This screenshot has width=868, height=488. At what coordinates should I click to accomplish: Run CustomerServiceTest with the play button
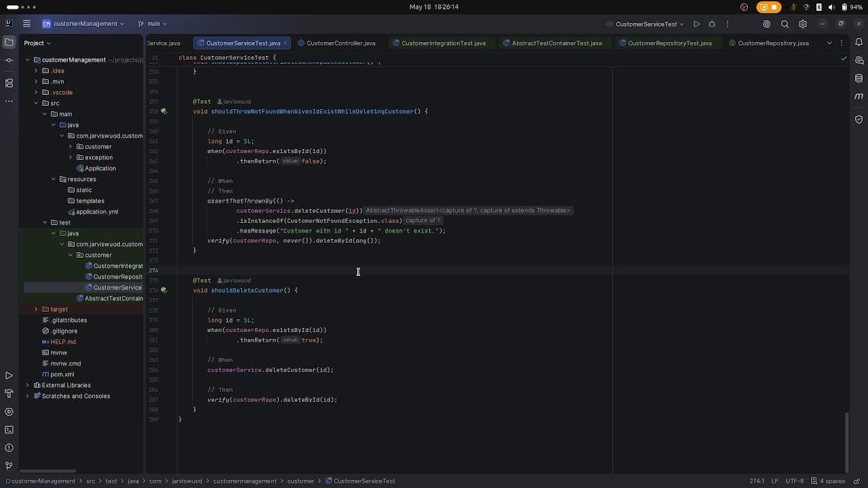point(696,24)
